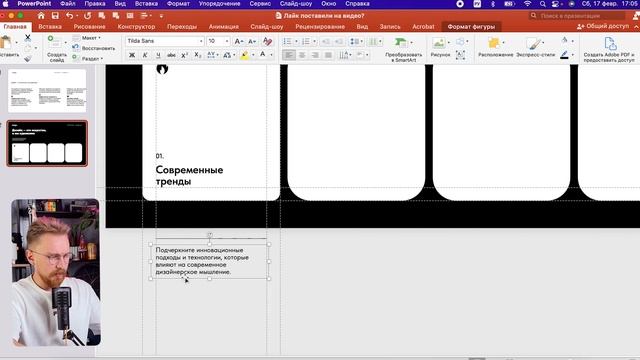Screen dimensions: 640x360
Task: Toggle left text alignment
Action: [x=289, y=55]
